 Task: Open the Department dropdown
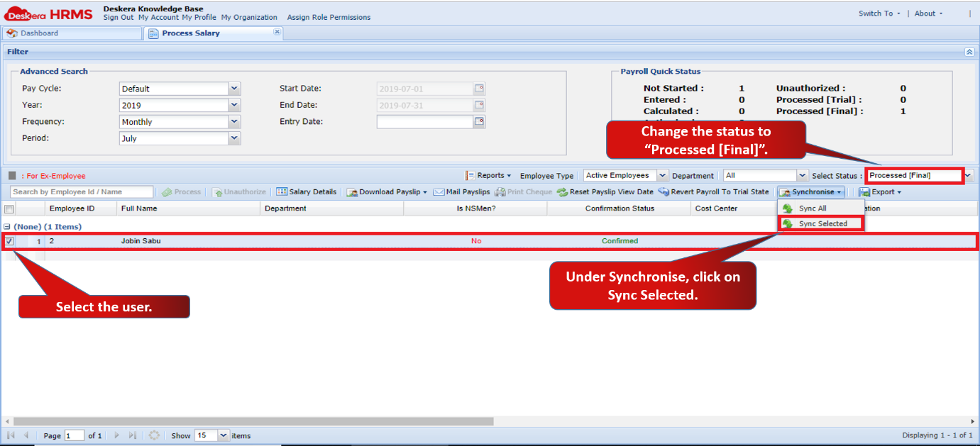[803, 175]
